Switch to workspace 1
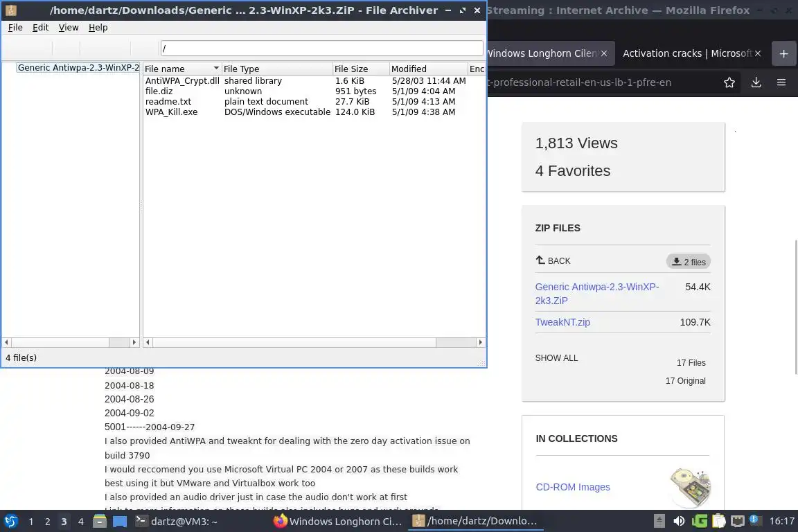 [31, 522]
